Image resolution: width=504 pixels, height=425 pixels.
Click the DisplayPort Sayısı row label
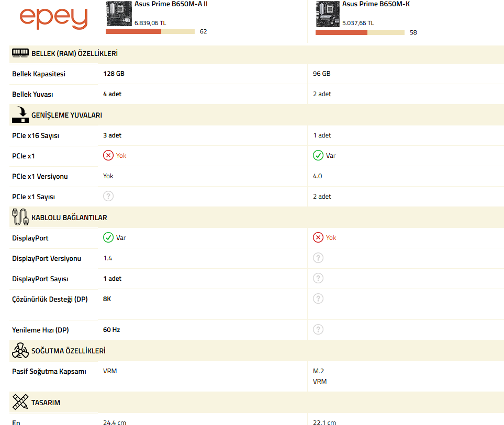click(40, 279)
